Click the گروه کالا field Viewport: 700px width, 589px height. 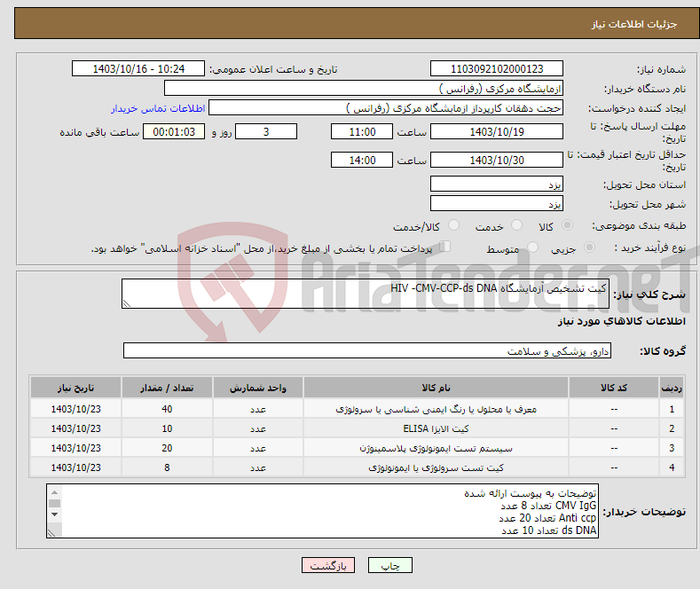[367, 350]
